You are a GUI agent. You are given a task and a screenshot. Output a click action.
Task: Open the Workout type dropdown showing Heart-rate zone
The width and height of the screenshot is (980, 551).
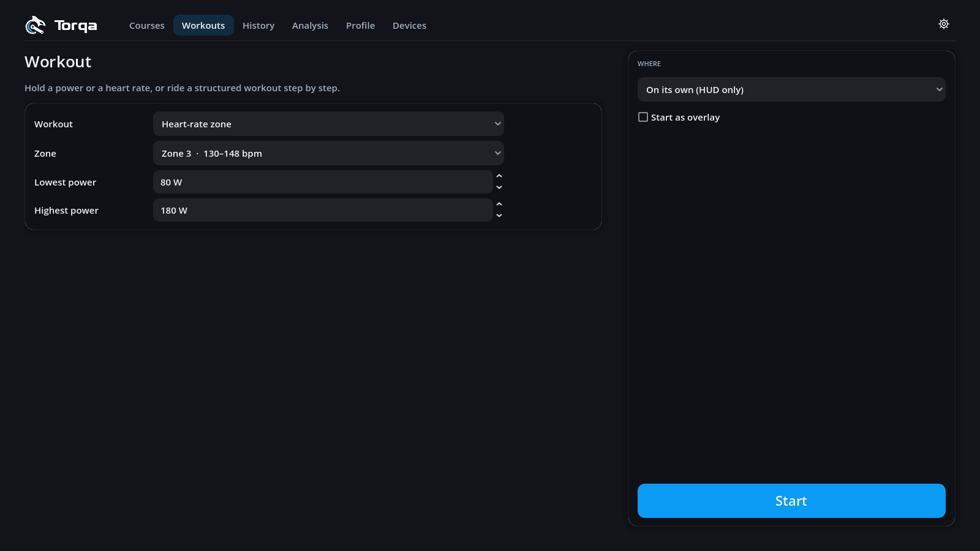tap(328, 124)
